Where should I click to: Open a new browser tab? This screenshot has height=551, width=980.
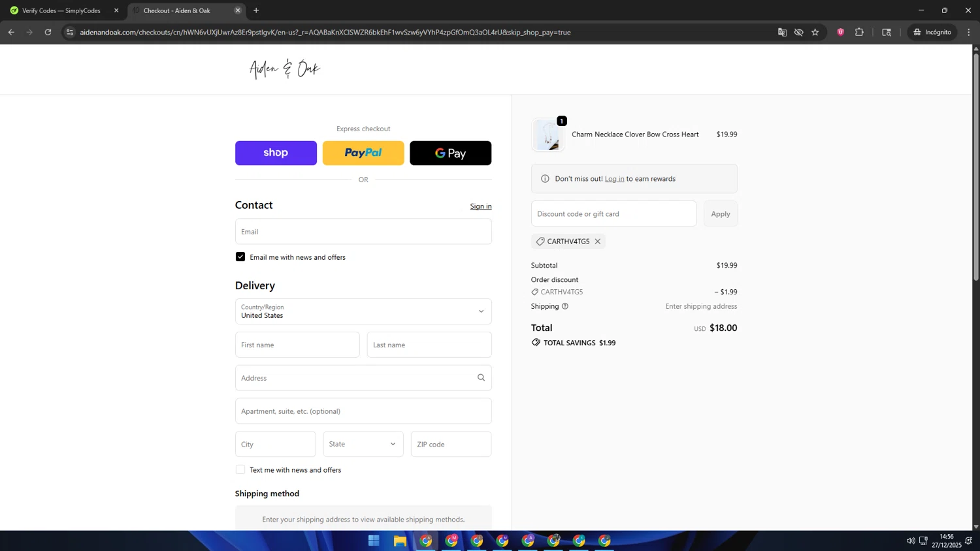[256, 10]
